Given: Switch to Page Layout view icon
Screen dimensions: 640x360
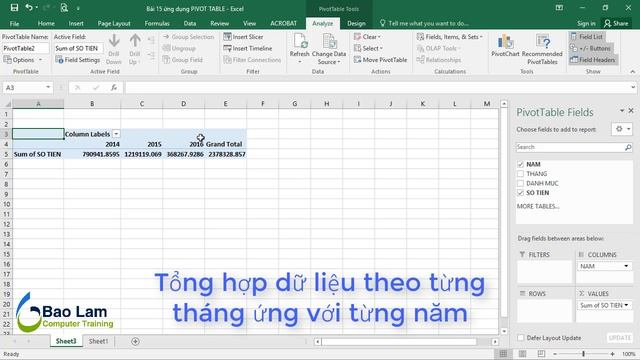Looking at the screenshot, I should coord(522,354).
